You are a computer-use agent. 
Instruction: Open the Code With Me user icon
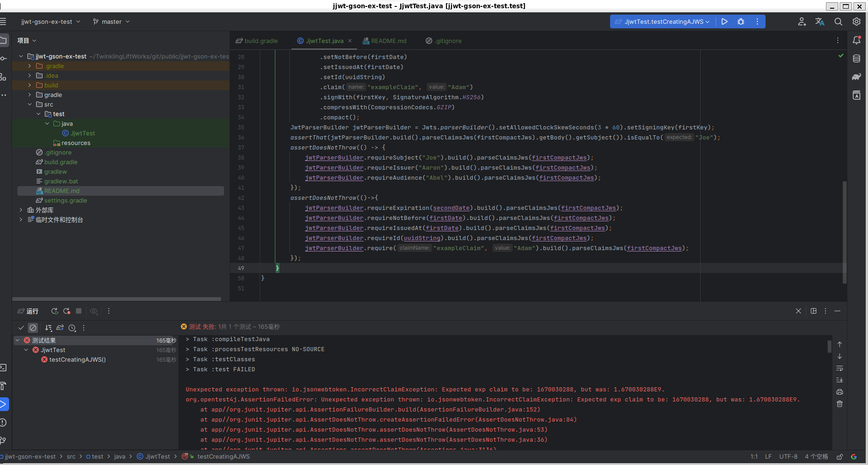802,21
